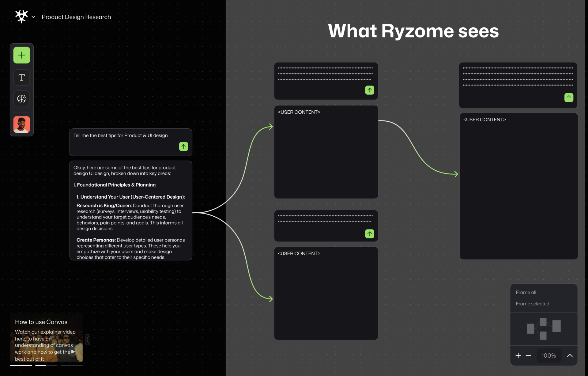Click the upload arrow on the lower dotted message
This screenshot has width=588, height=376.
370,234
